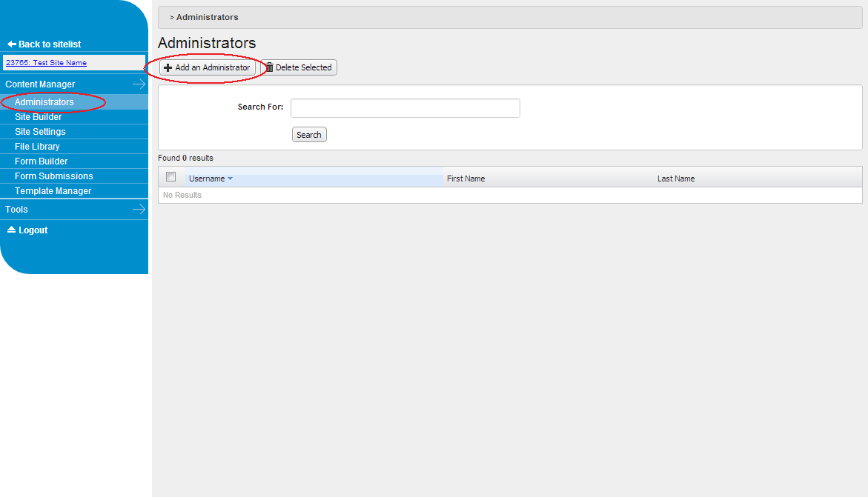The height and width of the screenshot is (497, 868).
Task: Toggle the select-all checkbox in table header
Action: tap(171, 177)
